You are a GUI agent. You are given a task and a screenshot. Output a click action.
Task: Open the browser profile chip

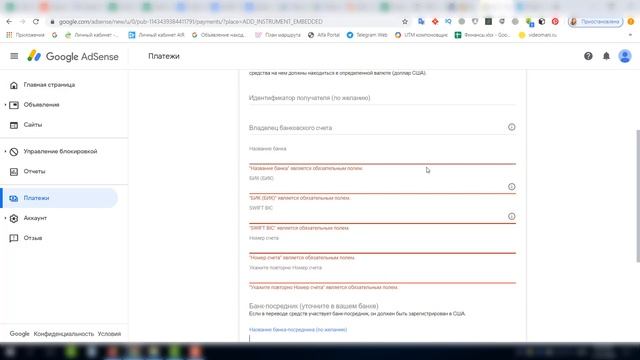(596, 22)
